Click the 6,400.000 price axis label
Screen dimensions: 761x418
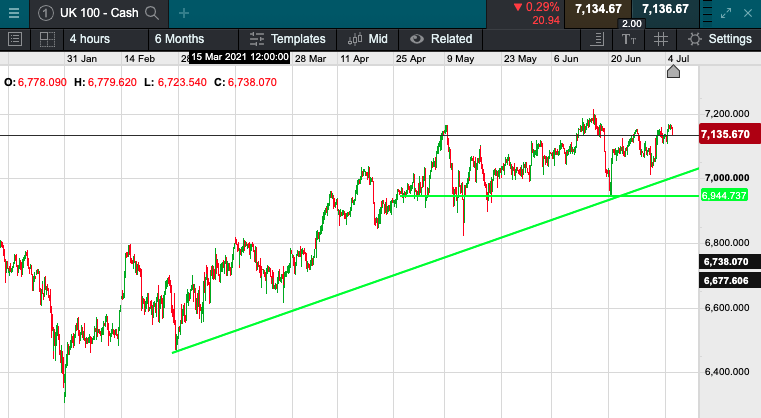click(727, 372)
